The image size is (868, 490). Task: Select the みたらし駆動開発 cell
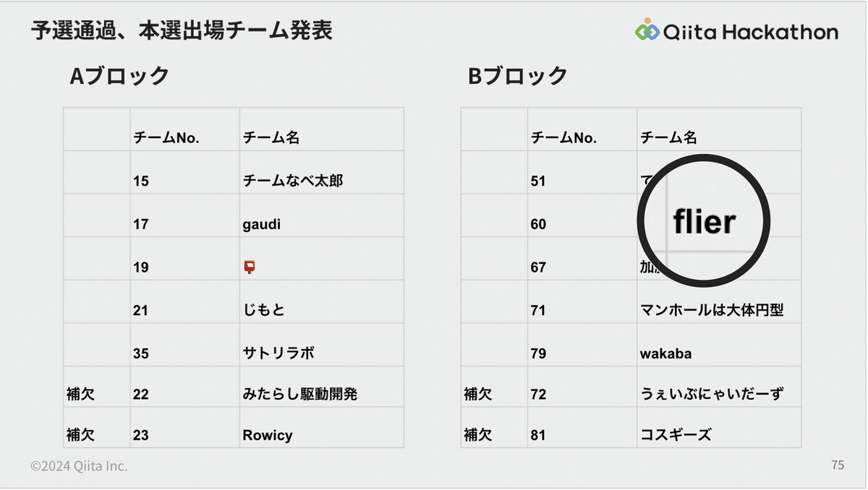coord(300,394)
